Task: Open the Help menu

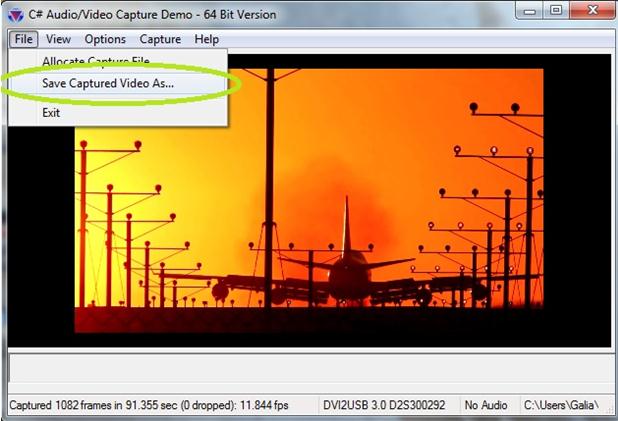Action: click(207, 39)
